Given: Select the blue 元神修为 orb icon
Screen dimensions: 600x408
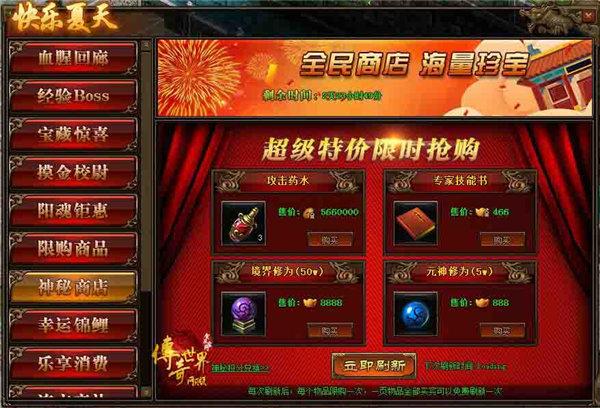Looking at the screenshot, I should pos(416,314).
